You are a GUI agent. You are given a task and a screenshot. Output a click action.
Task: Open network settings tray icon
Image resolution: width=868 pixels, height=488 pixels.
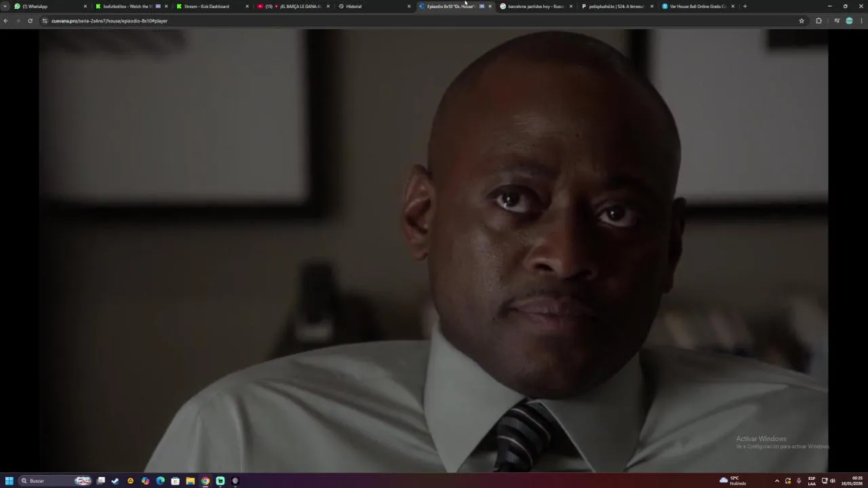pos(825,481)
